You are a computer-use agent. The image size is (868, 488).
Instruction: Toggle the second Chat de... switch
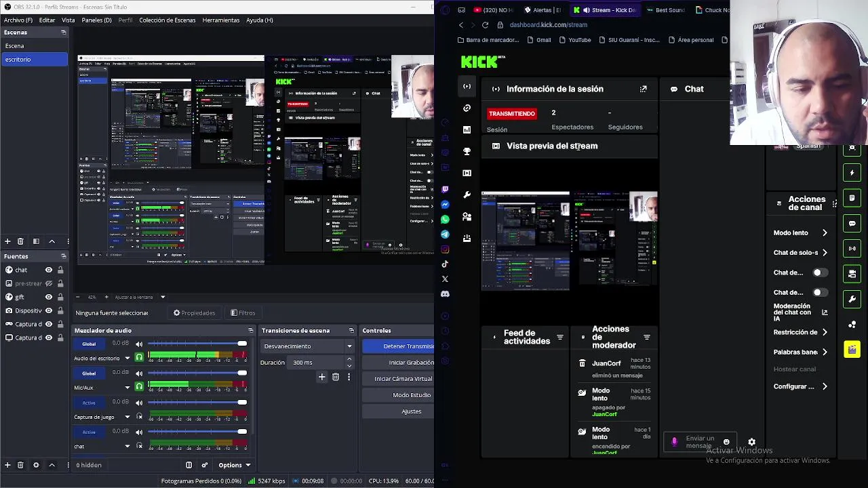(x=820, y=293)
